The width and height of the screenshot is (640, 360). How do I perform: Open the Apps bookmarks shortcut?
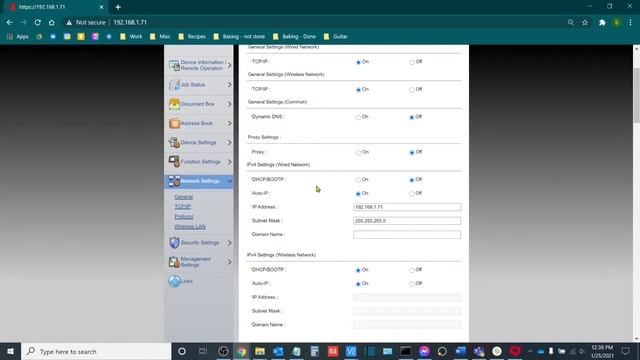[18, 36]
